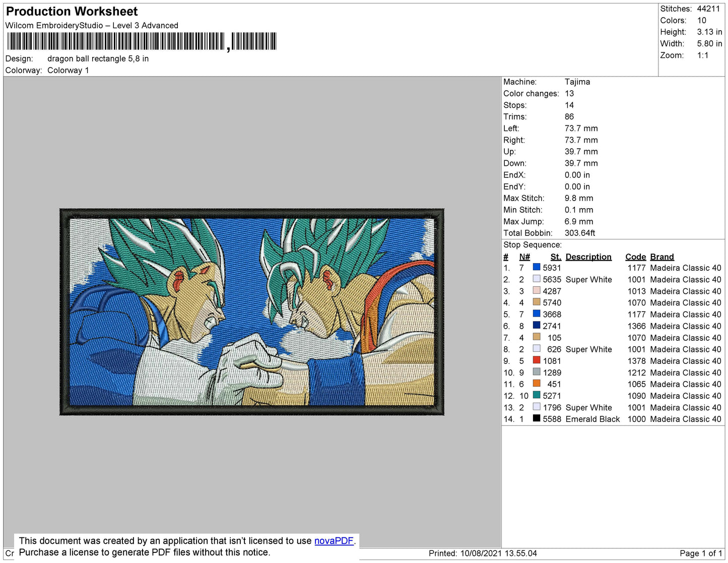Click the N# column header

point(524,257)
